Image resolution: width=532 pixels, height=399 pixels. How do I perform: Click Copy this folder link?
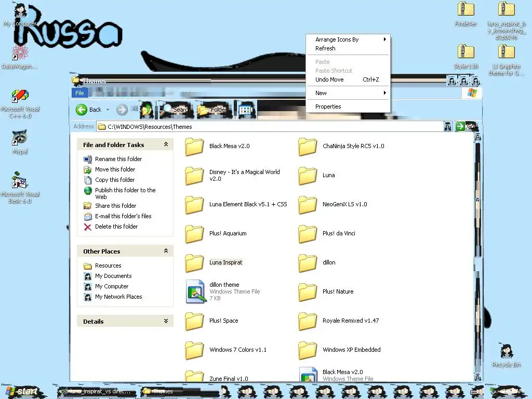tap(115, 180)
